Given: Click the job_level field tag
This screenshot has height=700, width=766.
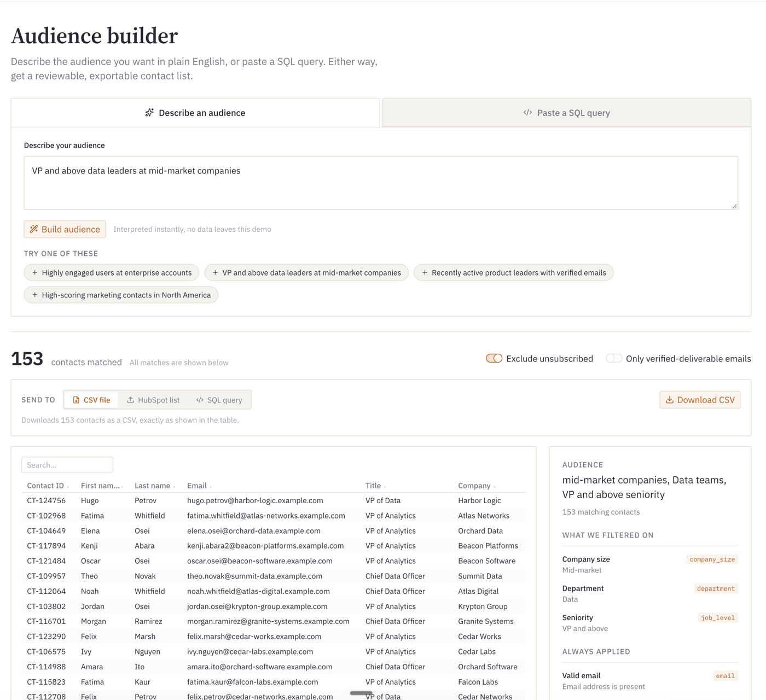Looking at the screenshot, I should click(718, 618).
